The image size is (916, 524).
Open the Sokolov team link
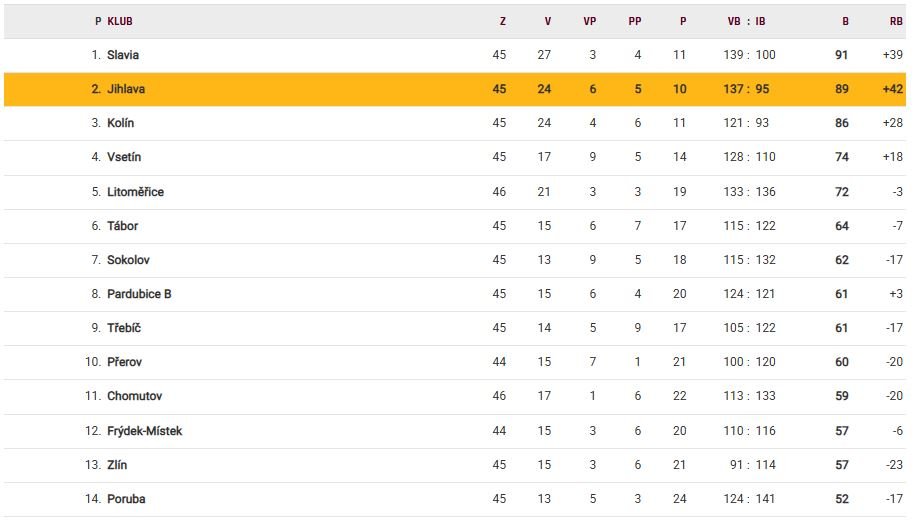pos(128,260)
